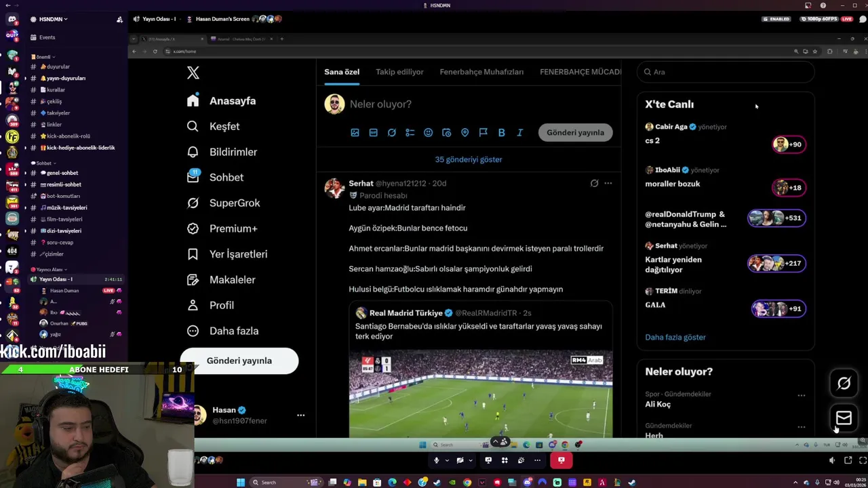
Task: Collapse Yayıncı Alanı category
Action: coord(50,270)
